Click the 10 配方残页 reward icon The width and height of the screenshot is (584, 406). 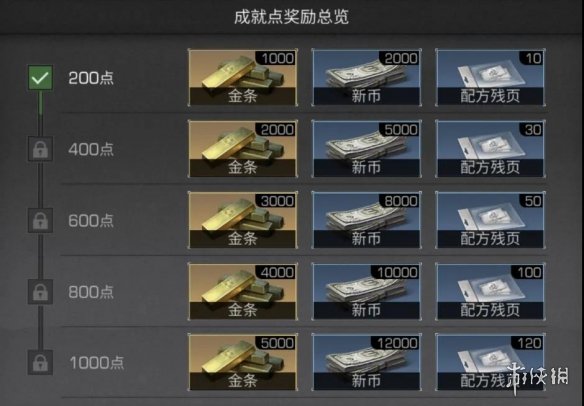pyautogui.click(x=490, y=77)
